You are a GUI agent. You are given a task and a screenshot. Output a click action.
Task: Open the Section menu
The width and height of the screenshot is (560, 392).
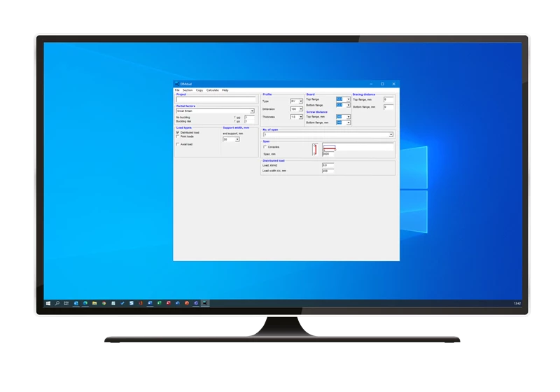[188, 90]
